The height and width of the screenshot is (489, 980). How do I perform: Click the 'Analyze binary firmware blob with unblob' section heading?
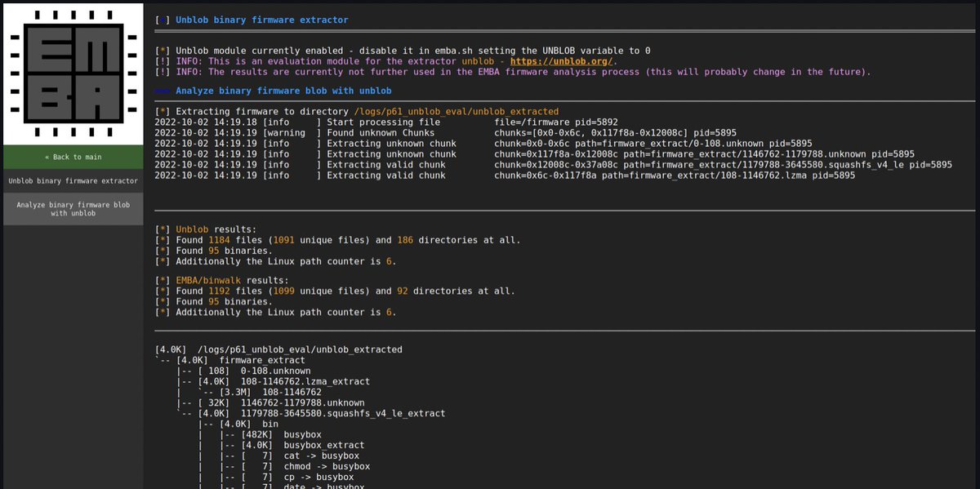click(283, 91)
